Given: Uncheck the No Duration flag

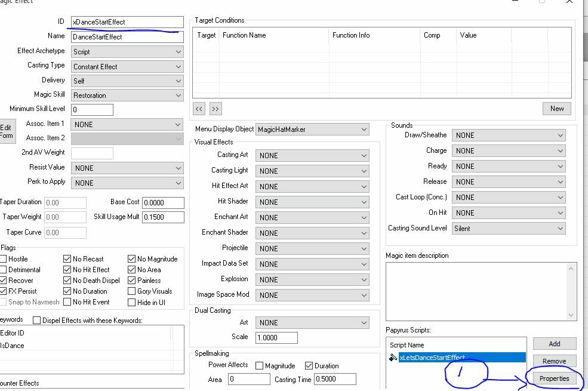Looking at the screenshot, I should [67, 291].
